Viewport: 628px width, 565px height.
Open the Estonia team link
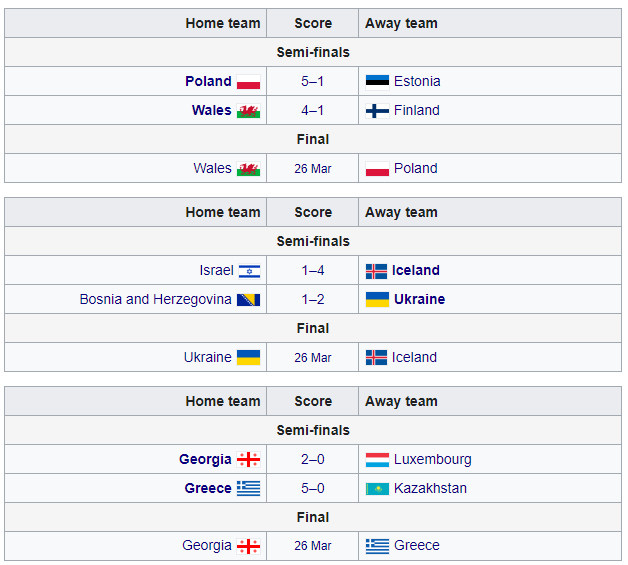pos(417,81)
